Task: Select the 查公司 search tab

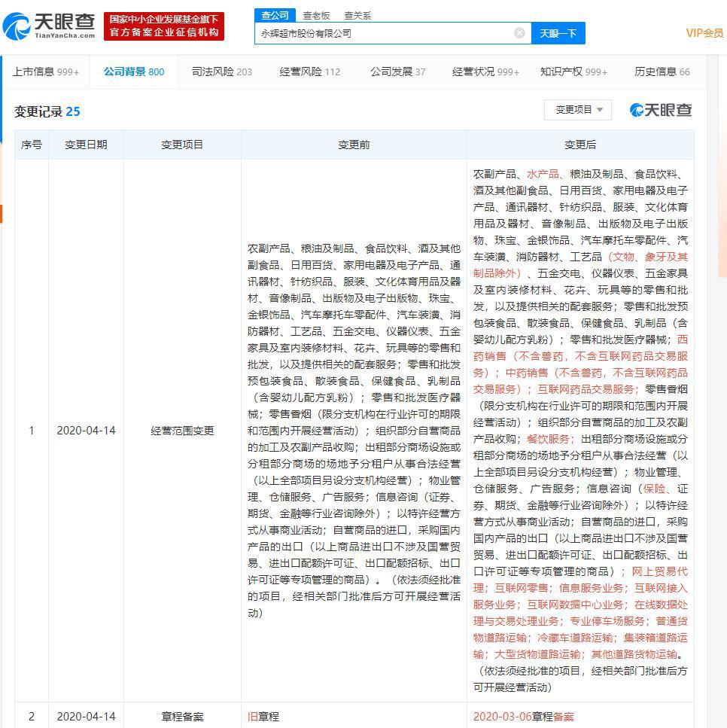Action: (x=275, y=15)
